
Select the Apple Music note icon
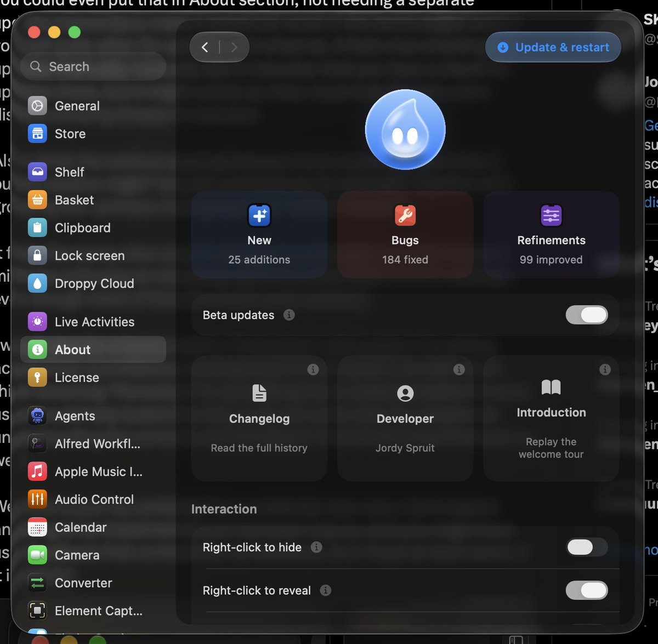click(37, 472)
